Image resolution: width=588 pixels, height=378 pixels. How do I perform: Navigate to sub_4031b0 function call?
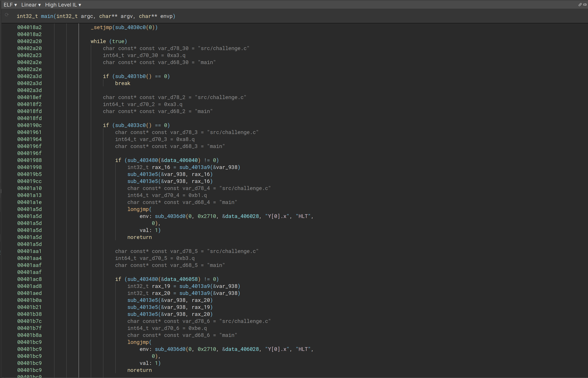(130, 76)
